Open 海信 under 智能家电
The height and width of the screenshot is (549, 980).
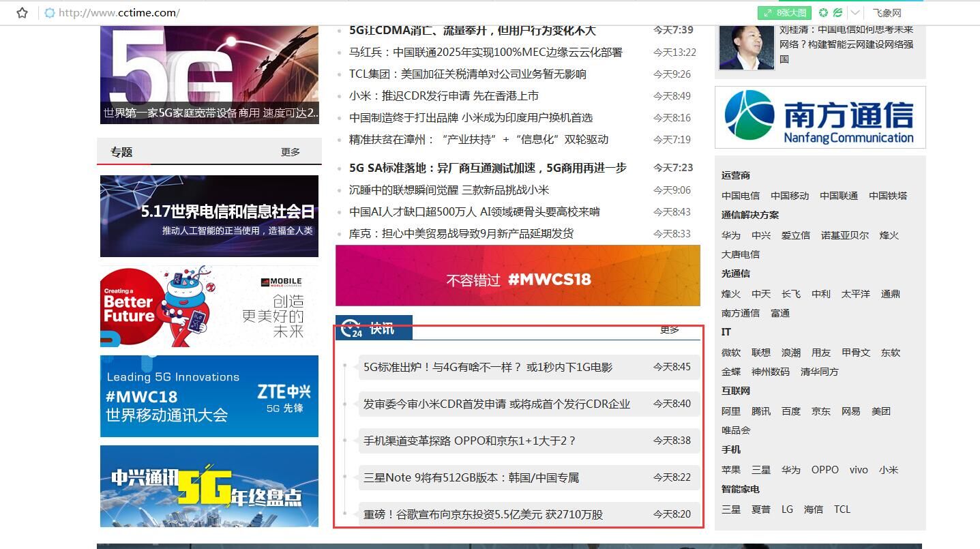point(814,509)
